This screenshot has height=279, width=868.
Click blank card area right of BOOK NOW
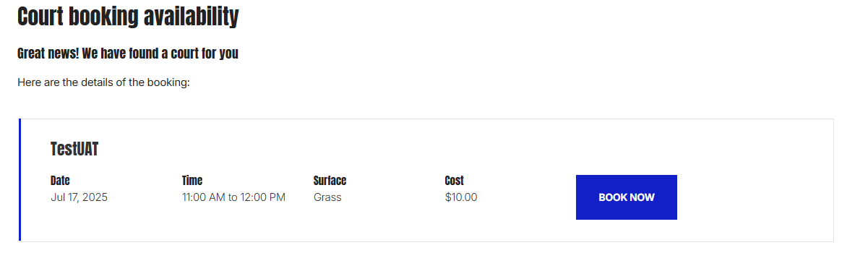coord(755,197)
